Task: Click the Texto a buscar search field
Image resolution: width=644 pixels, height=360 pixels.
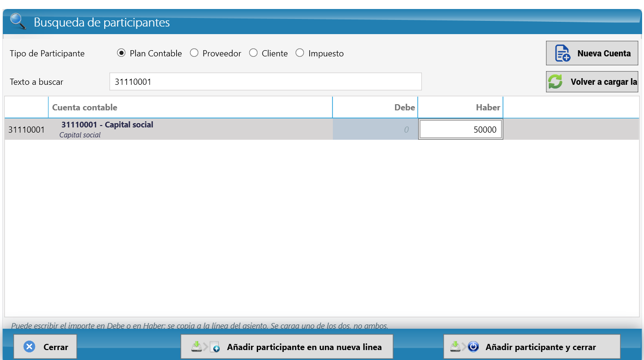Action: point(265,81)
